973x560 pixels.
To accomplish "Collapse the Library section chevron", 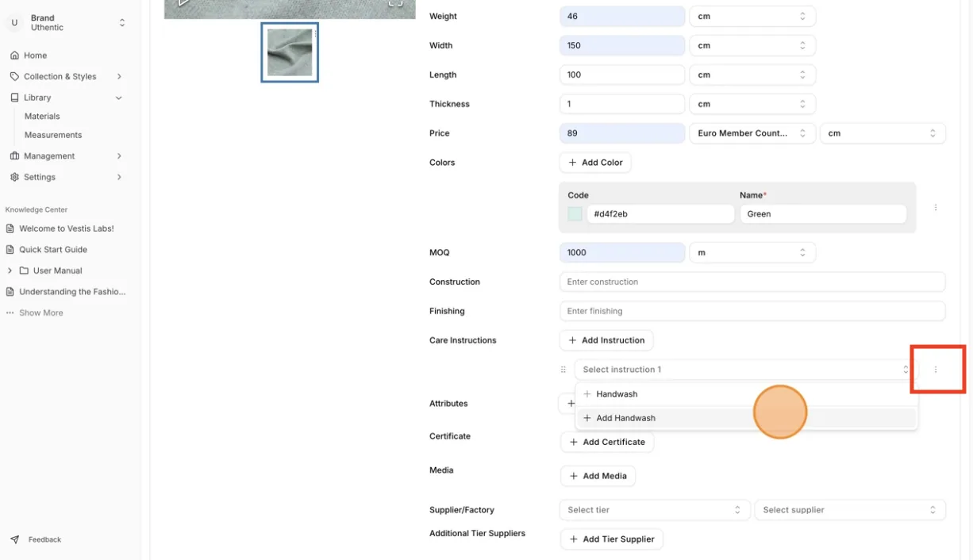I will tap(119, 98).
